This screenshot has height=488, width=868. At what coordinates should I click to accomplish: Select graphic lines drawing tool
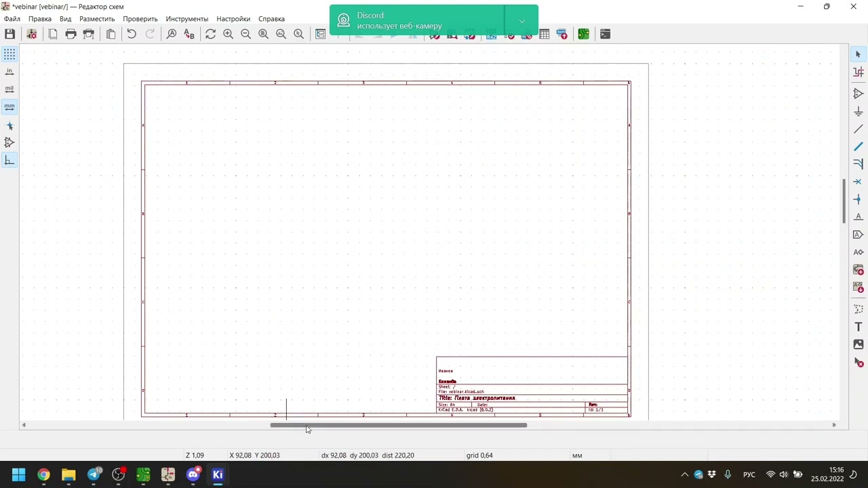coord(858,309)
